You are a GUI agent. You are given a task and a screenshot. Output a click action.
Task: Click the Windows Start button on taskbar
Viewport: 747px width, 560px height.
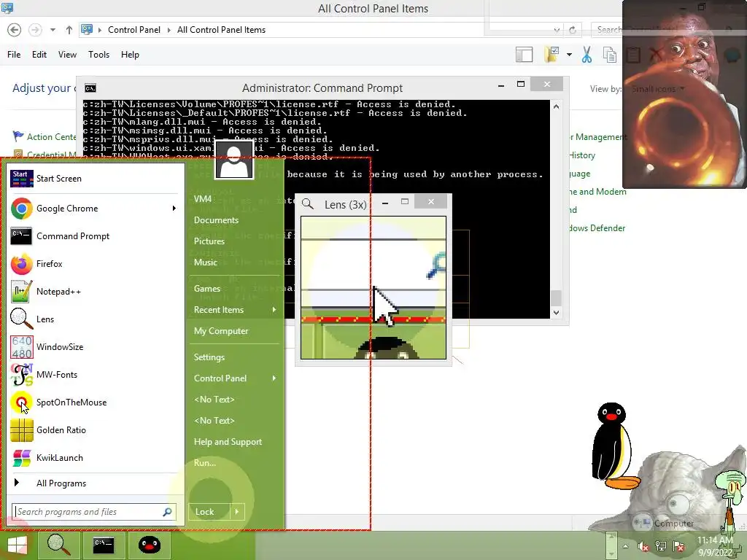tap(18, 545)
